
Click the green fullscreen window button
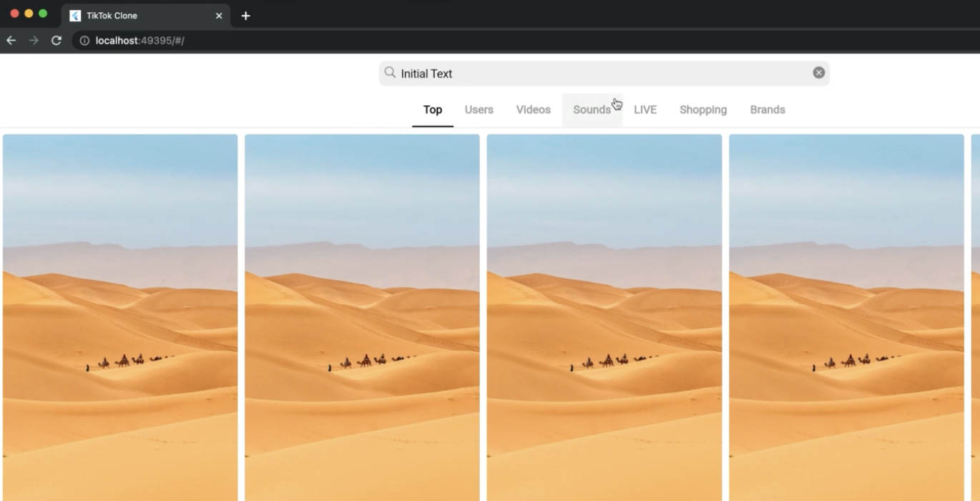point(43,14)
